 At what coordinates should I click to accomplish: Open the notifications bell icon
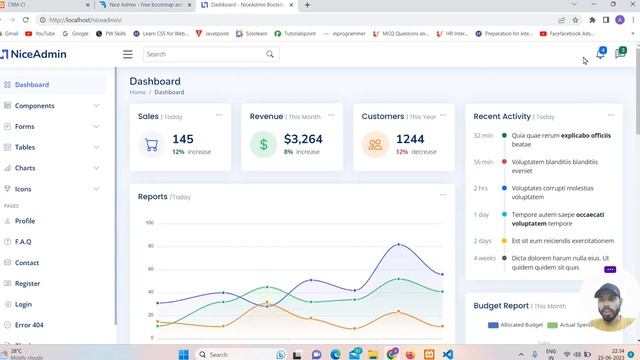point(600,53)
